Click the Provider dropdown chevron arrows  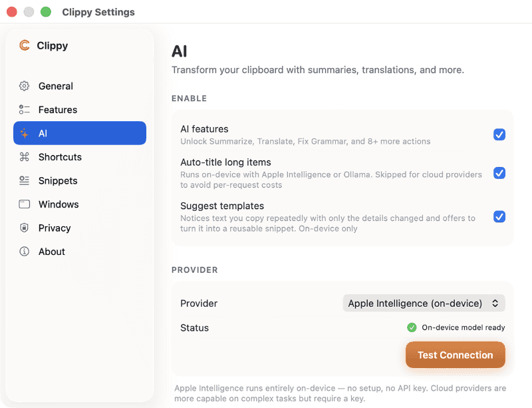[x=495, y=303]
